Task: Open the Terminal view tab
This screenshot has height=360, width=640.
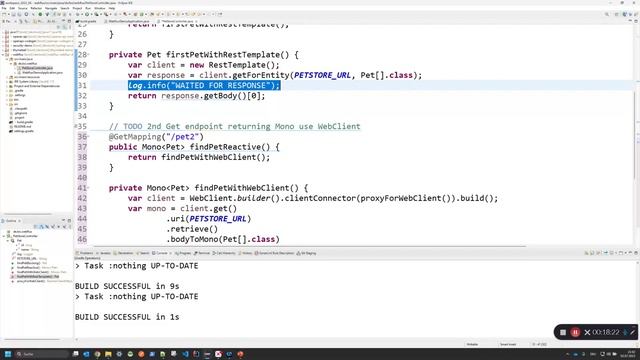Action: click(x=202, y=253)
